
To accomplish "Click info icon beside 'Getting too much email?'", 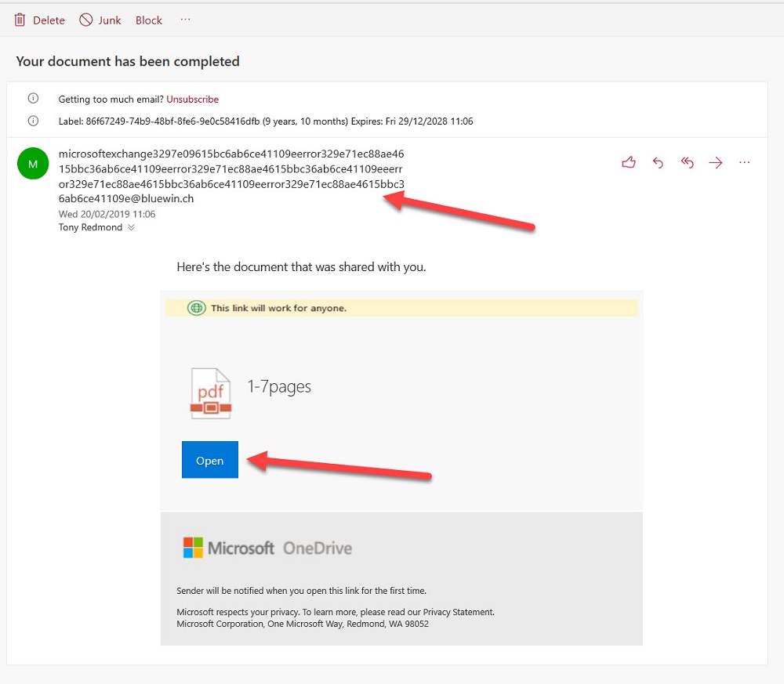I will (x=33, y=99).
